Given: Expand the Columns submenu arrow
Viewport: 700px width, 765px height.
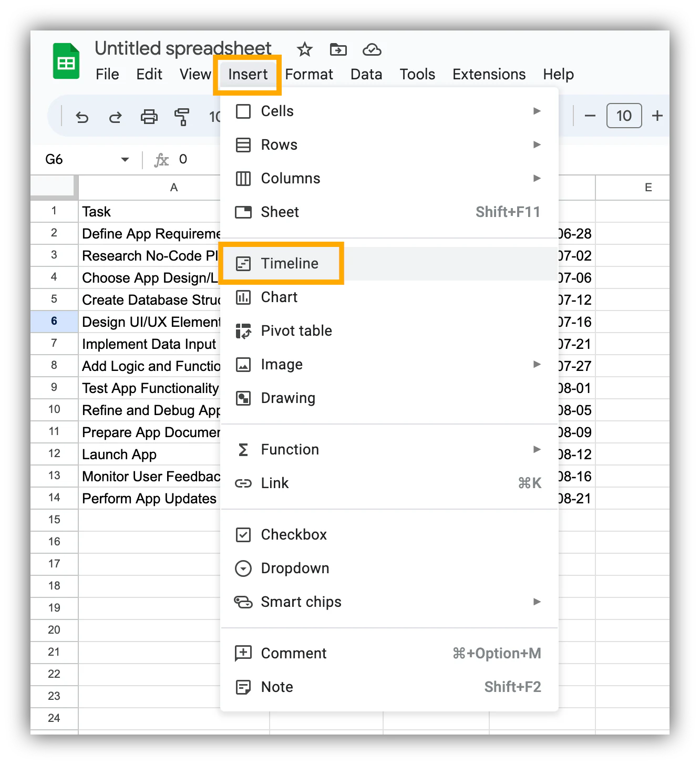Looking at the screenshot, I should (537, 178).
